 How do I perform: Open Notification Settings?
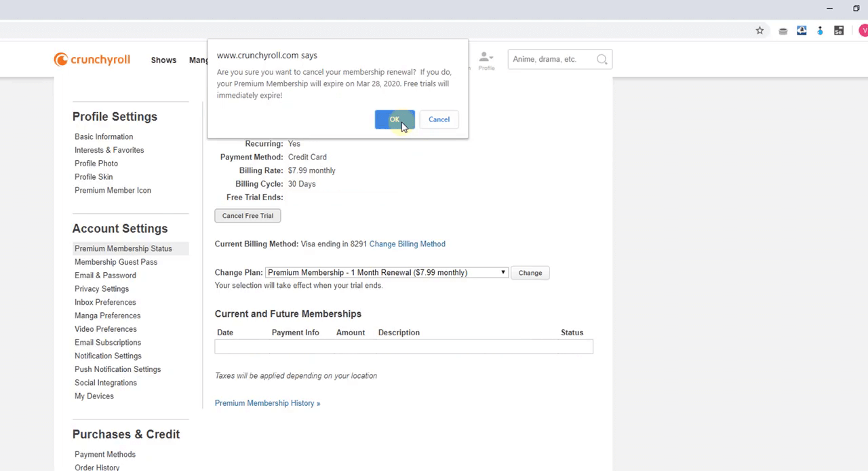coord(108,356)
